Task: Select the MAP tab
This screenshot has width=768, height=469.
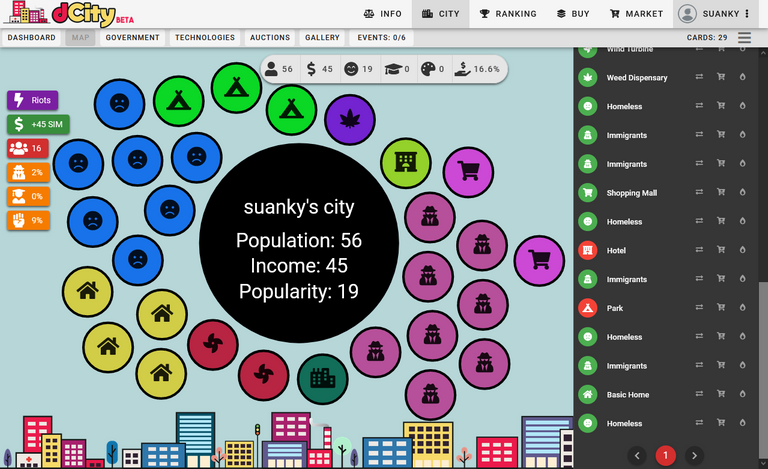Action: (80, 38)
